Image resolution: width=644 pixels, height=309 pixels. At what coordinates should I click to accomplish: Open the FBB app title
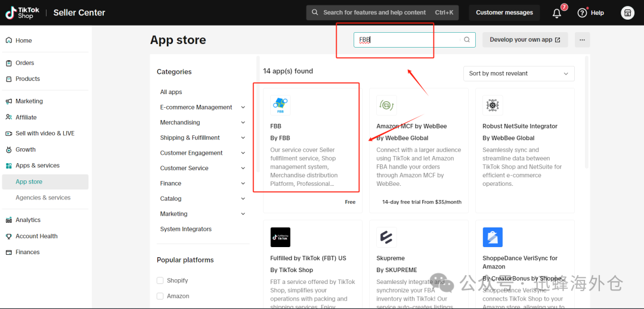coord(275,126)
